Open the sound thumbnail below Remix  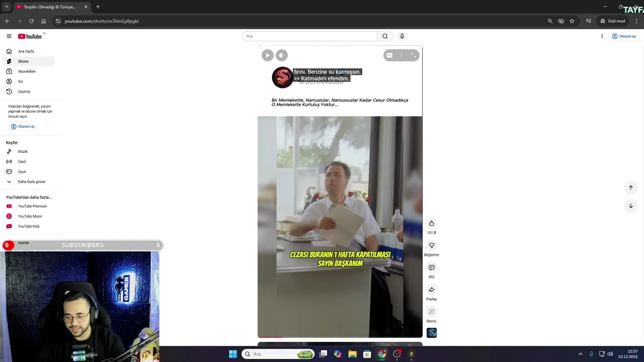[432, 333]
